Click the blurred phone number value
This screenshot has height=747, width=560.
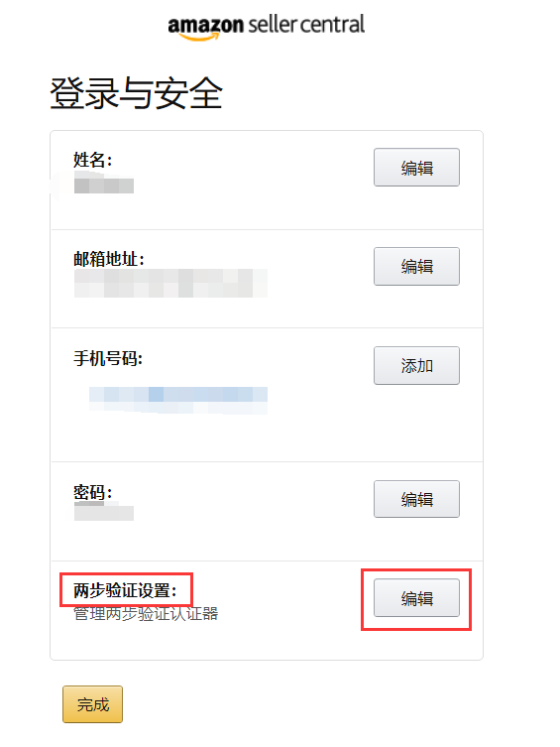click(x=178, y=400)
